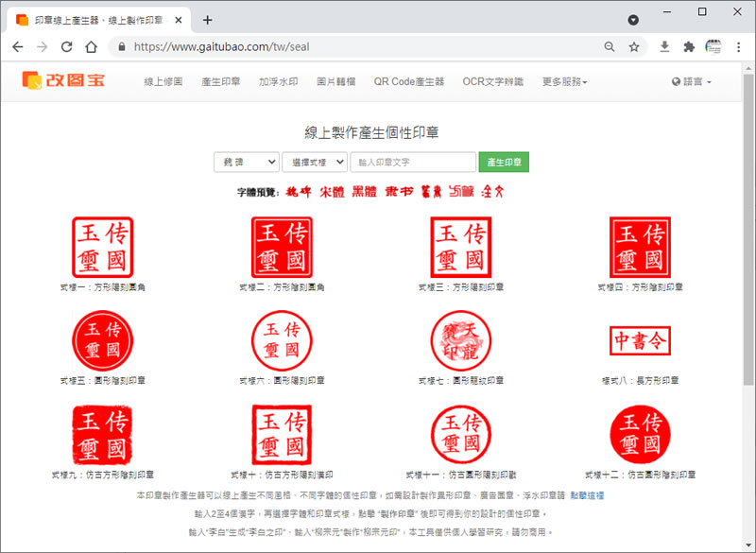
Task: Click the browser reload icon
Action: [x=66, y=46]
